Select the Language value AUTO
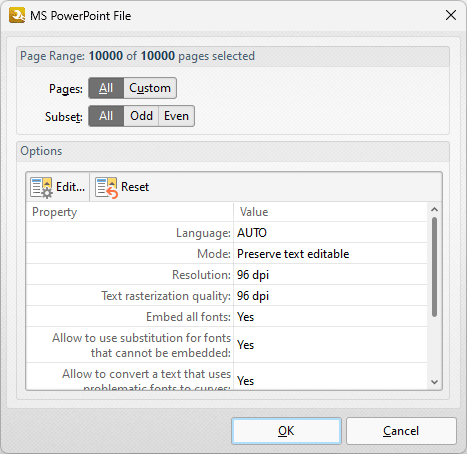 pos(252,233)
